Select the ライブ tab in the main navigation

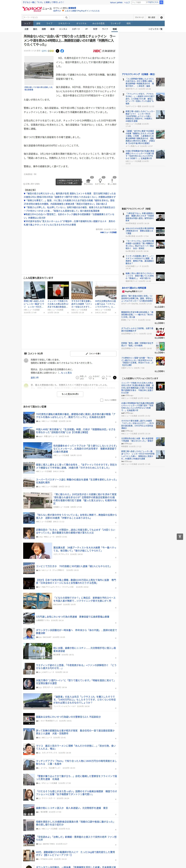click(49, 24)
